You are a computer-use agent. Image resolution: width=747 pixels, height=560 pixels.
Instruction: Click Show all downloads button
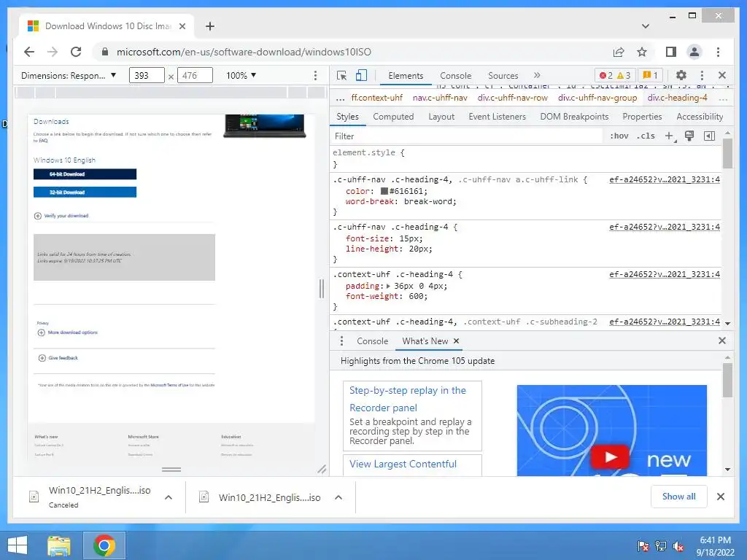tap(678, 497)
